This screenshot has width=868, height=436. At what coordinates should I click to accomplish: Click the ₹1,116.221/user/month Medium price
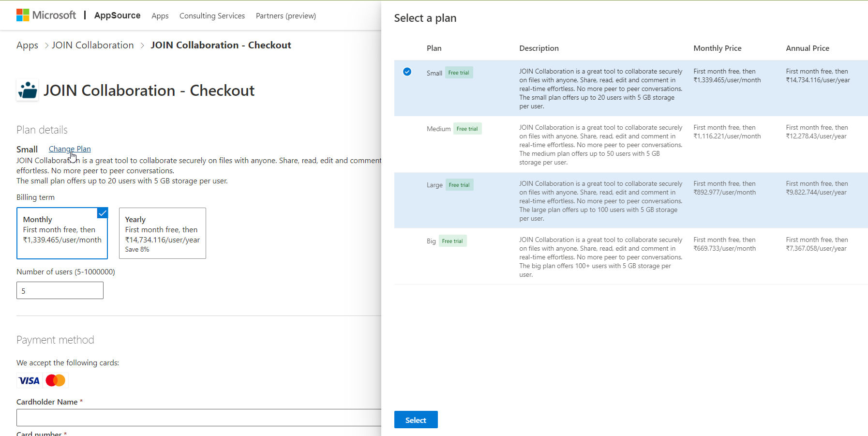(x=727, y=136)
